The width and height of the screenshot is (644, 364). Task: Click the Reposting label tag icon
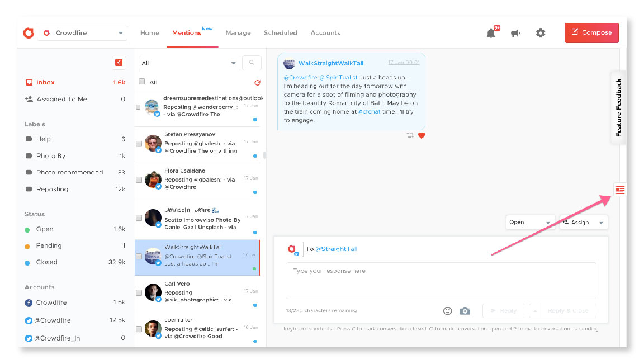pyautogui.click(x=29, y=189)
